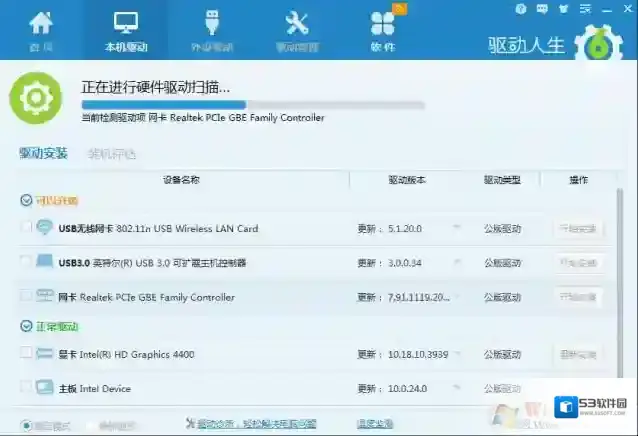Click install button for USB Wireless LAN Card
Image resolution: width=638 pixels, height=436 pixels.
[578, 228]
